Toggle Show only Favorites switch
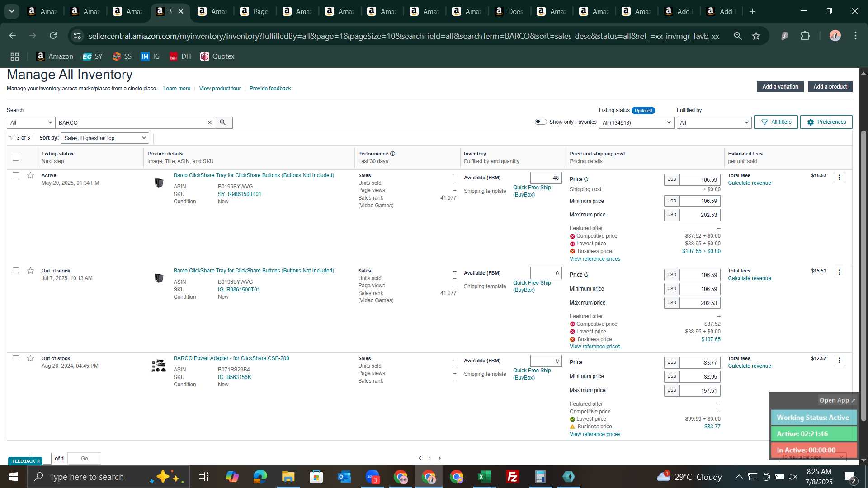 (x=541, y=122)
